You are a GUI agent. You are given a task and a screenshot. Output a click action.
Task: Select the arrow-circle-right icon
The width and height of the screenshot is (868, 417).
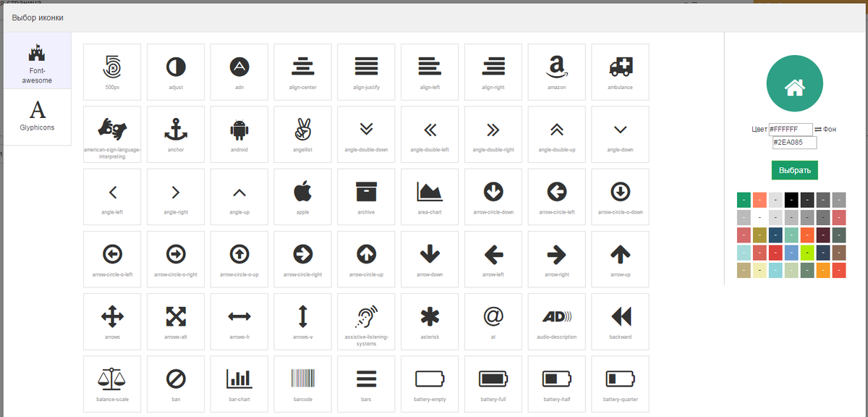[303, 259]
